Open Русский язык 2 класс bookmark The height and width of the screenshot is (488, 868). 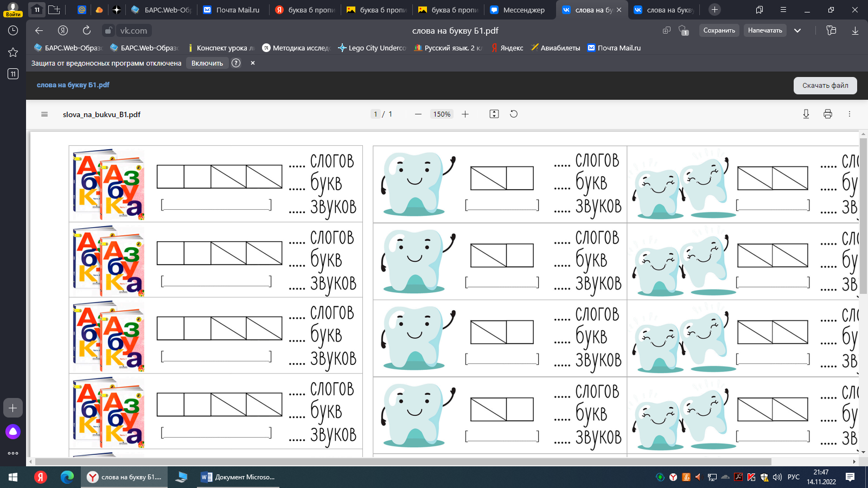click(x=448, y=48)
